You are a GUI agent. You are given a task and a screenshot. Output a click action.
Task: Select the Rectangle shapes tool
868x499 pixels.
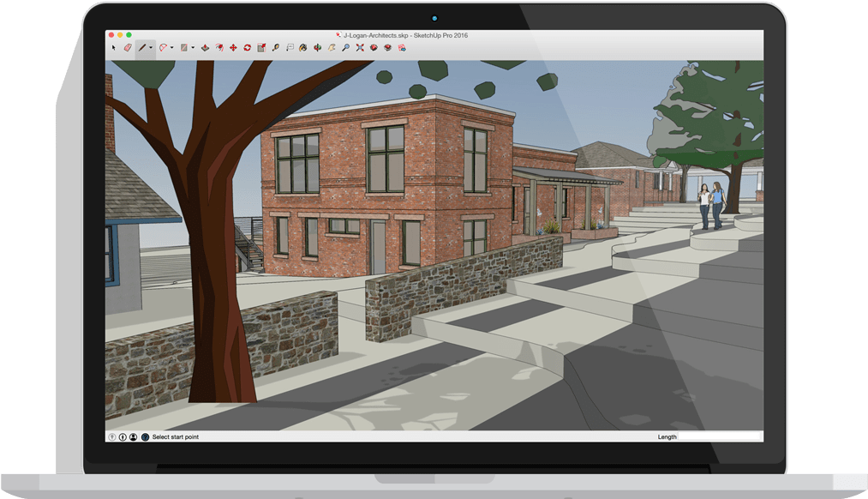pyautogui.click(x=183, y=49)
